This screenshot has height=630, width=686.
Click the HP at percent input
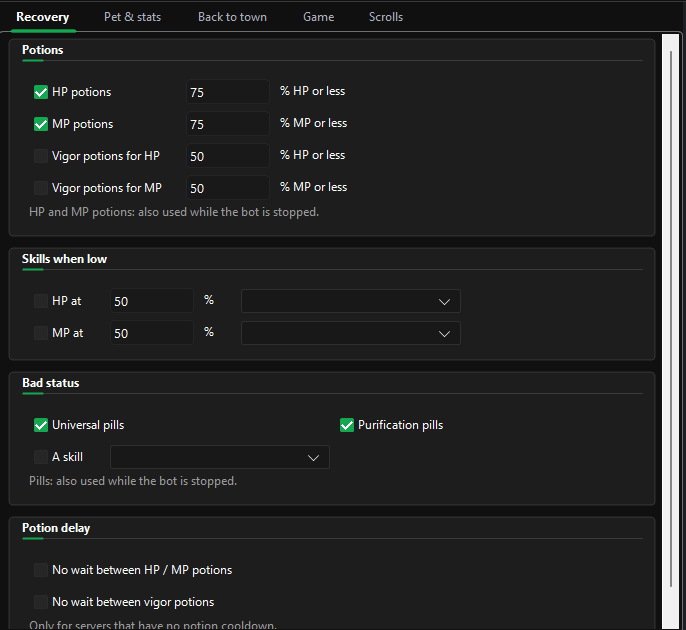click(x=152, y=301)
